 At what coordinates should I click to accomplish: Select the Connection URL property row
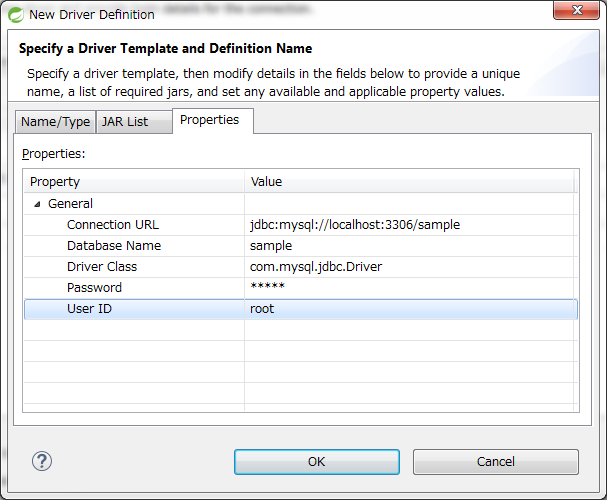[x=112, y=225]
